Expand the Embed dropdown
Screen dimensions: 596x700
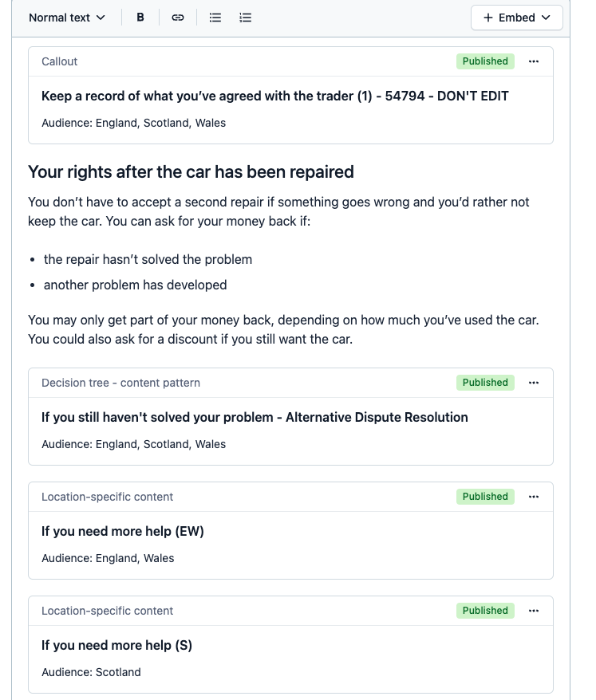pos(516,18)
